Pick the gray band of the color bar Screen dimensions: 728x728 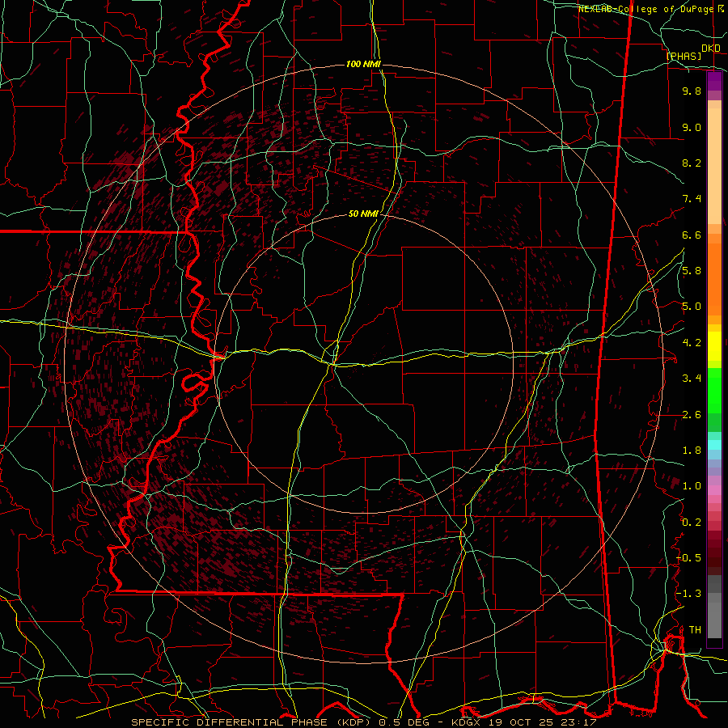pyautogui.click(x=714, y=608)
